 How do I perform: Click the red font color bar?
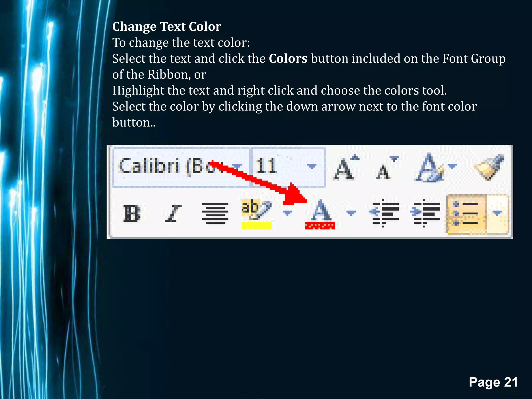[x=320, y=226]
